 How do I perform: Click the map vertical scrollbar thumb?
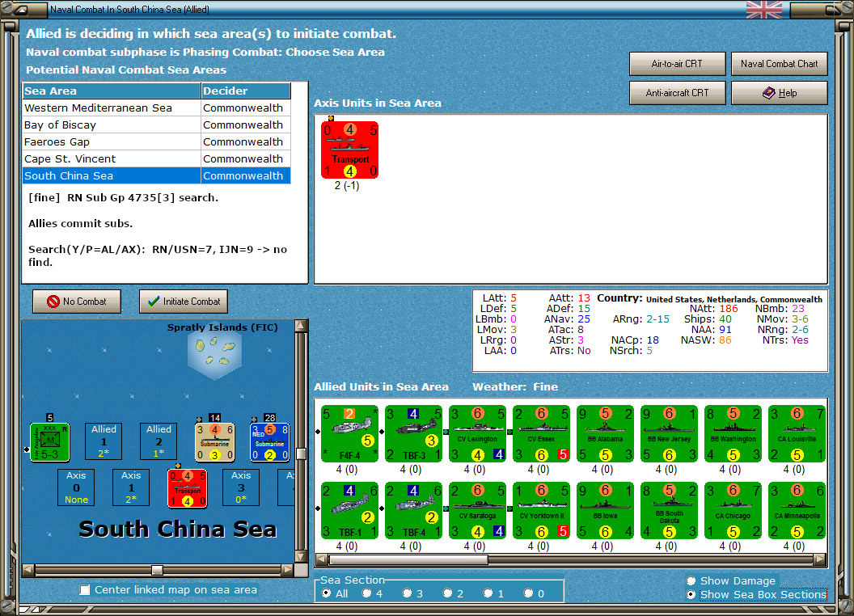(301, 454)
